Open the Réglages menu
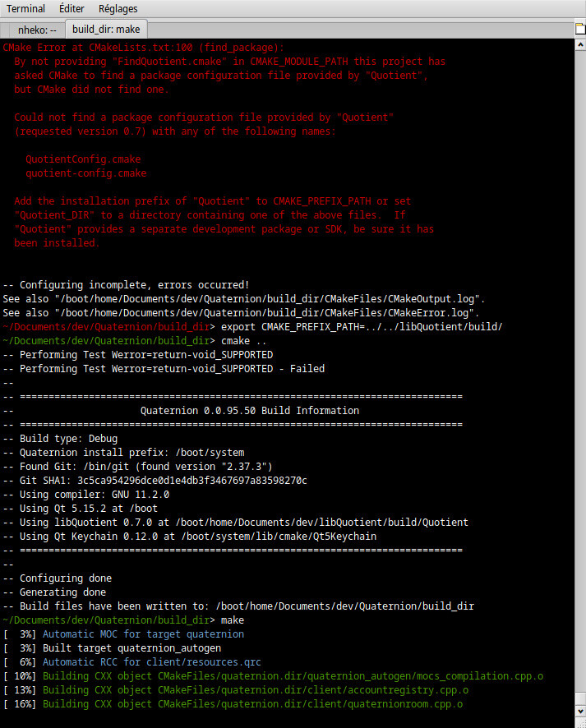 tap(118, 8)
